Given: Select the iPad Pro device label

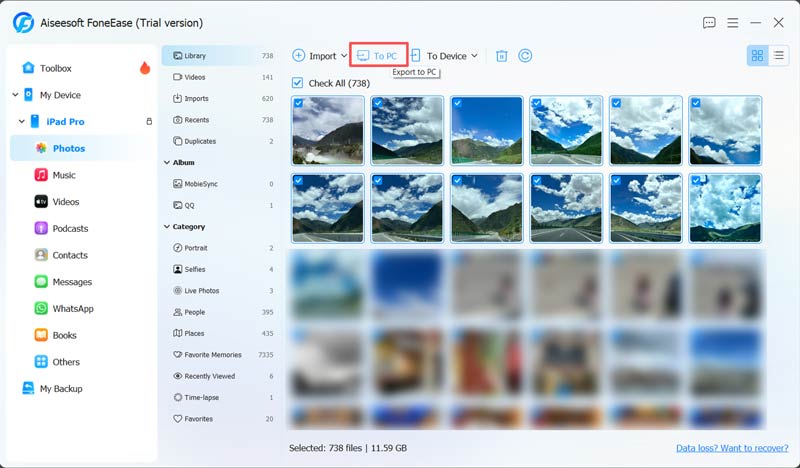Looking at the screenshot, I should tap(65, 121).
